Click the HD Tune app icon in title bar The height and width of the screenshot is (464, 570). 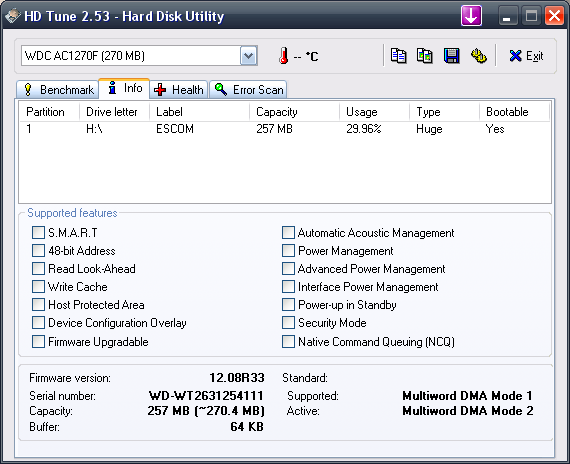click(x=13, y=16)
